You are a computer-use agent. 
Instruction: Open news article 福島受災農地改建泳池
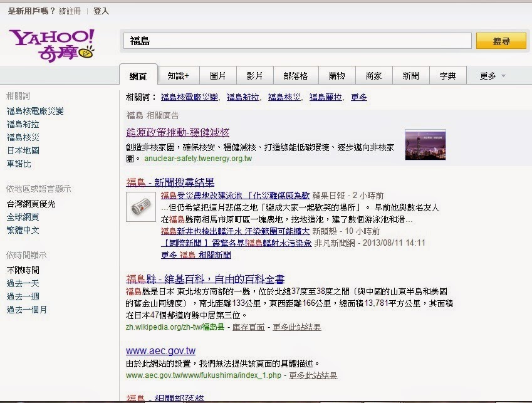coord(235,196)
